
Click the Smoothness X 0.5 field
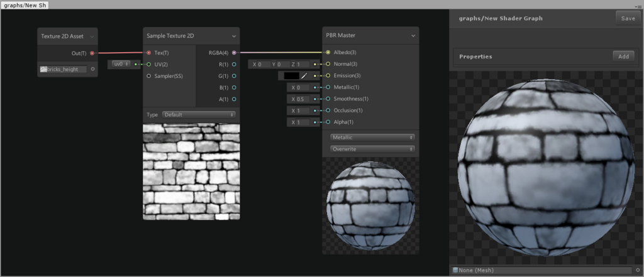[x=303, y=99]
